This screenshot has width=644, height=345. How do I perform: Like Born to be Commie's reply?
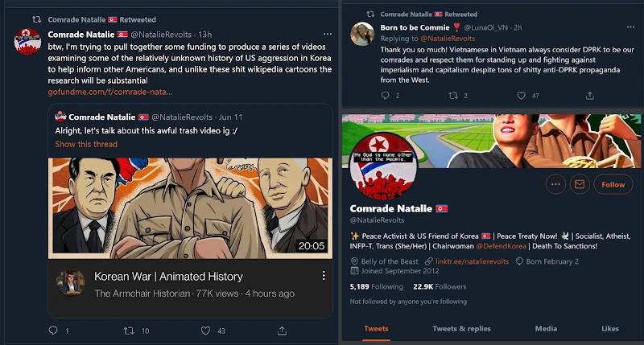514,96
